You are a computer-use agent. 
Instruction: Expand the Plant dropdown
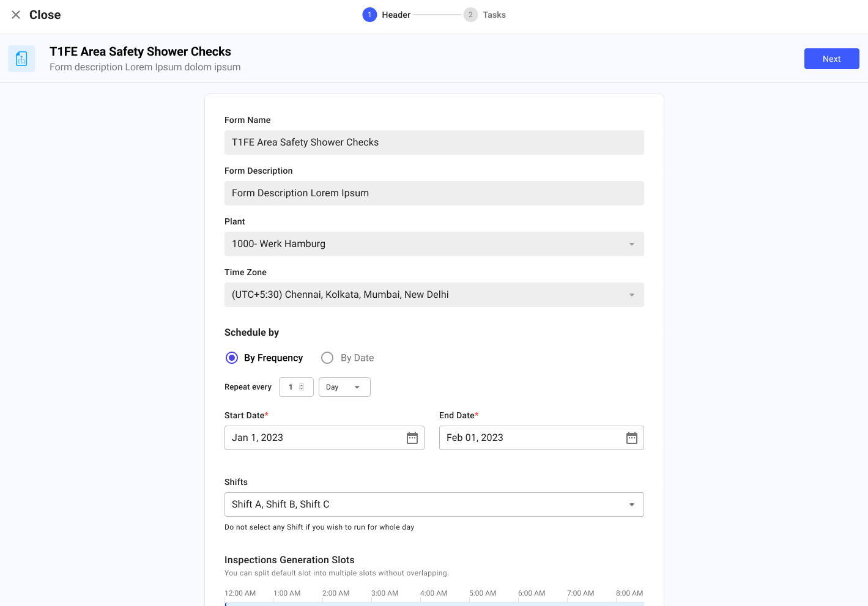632,244
